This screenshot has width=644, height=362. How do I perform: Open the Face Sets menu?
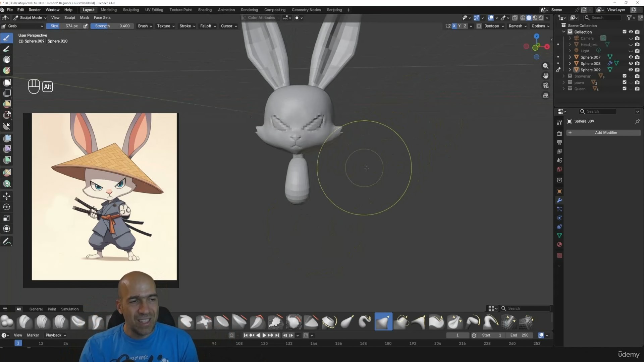point(102,18)
